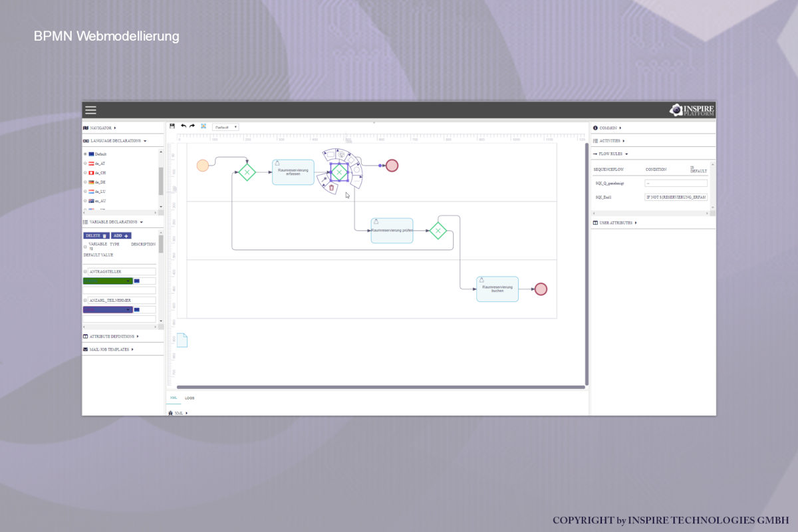This screenshot has height=532, width=798.
Task: Click the Navigator map icon
Action: (86, 128)
